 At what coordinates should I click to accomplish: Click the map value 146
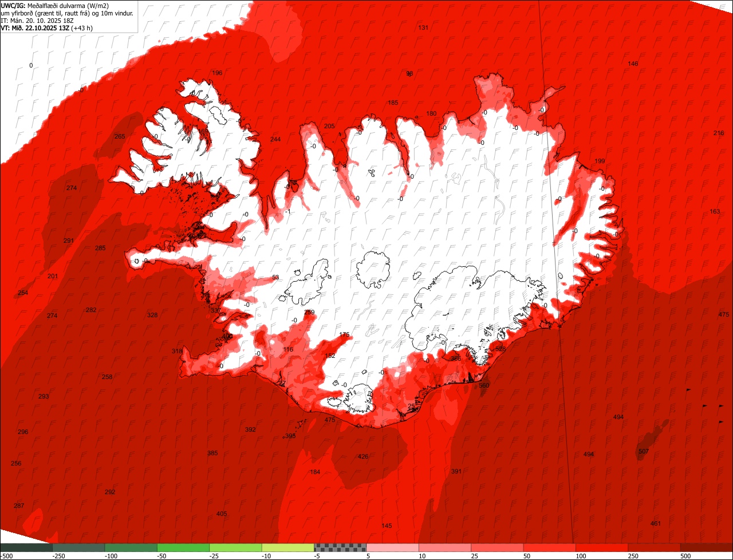633,64
